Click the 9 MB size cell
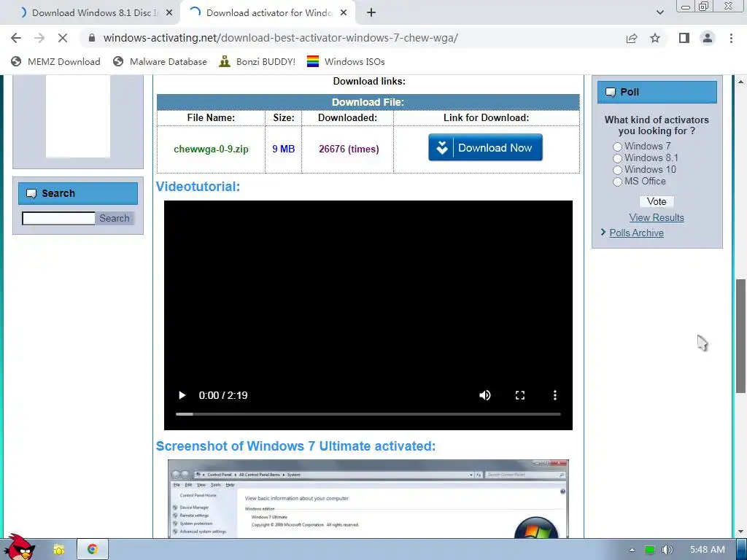747x560 pixels. click(x=284, y=149)
